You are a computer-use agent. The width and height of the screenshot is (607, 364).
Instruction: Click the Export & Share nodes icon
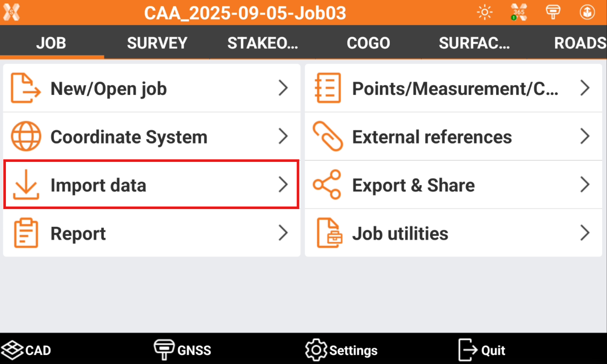tap(327, 185)
